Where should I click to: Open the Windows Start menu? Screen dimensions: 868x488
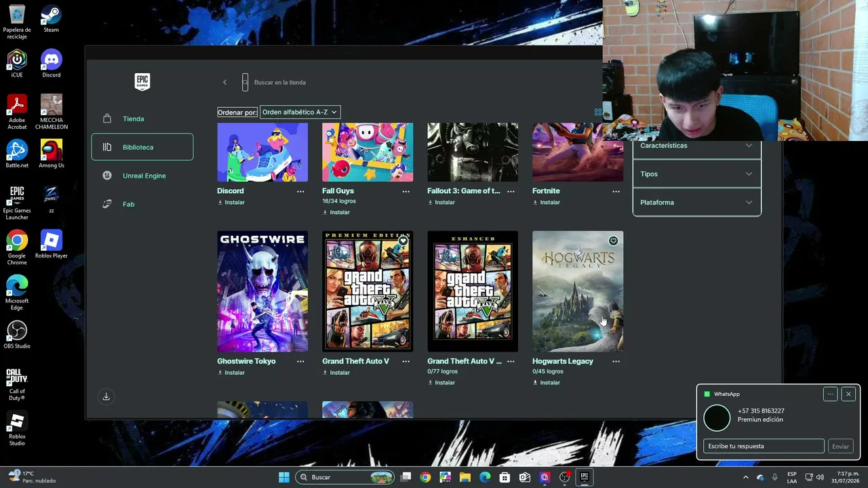[x=284, y=477]
